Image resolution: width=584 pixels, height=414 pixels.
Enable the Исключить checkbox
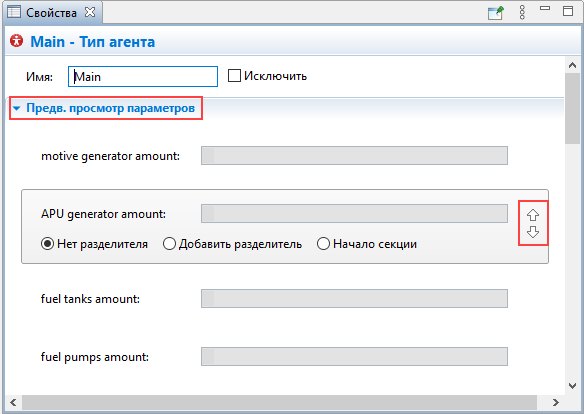click(x=234, y=76)
